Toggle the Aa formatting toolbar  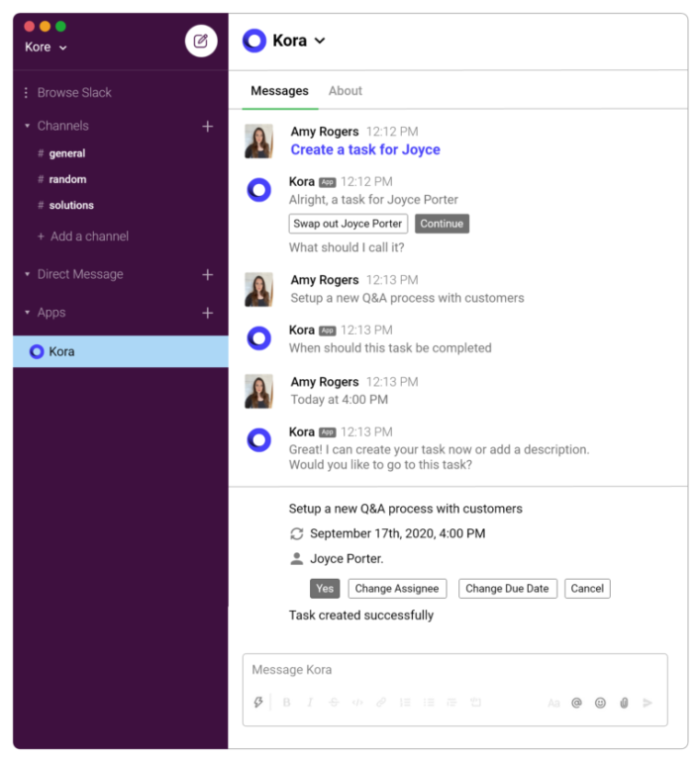(x=553, y=703)
